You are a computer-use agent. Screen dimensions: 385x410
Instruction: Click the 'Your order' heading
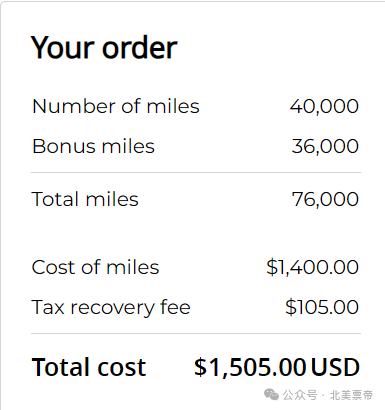click(104, 48)
